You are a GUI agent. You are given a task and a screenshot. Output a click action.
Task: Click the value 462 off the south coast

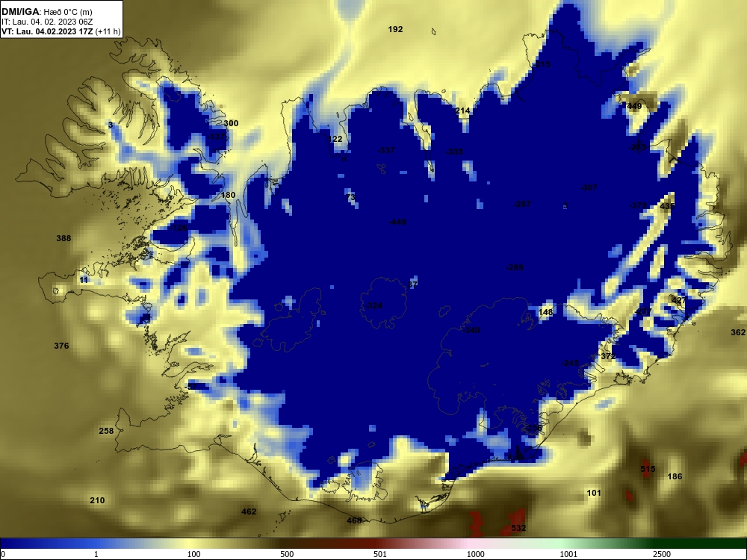[249, 512]
